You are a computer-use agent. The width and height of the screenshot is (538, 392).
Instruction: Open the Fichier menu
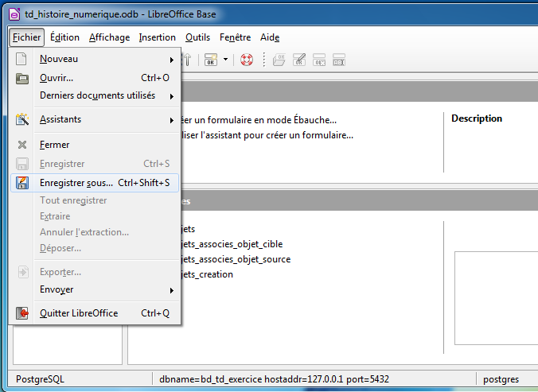[26, 37]
